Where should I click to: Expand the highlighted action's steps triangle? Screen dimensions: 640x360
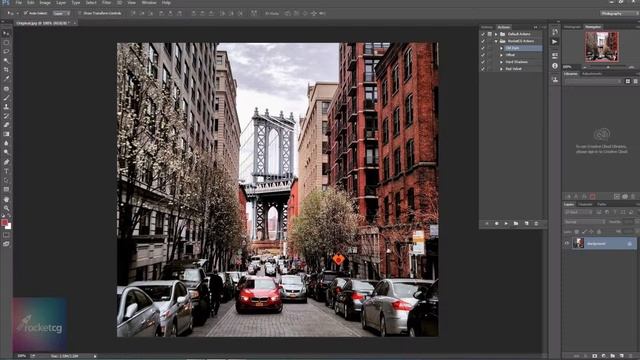coord(502,48)
